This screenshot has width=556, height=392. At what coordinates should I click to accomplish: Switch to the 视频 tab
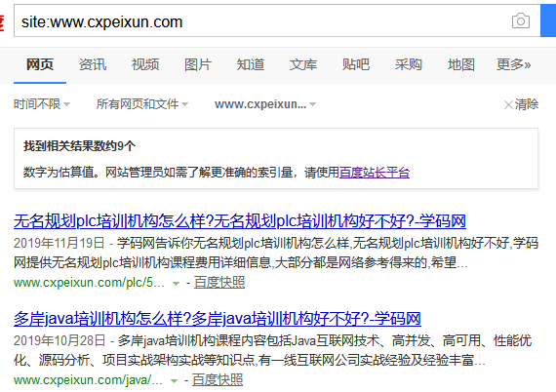pos(145,65)
